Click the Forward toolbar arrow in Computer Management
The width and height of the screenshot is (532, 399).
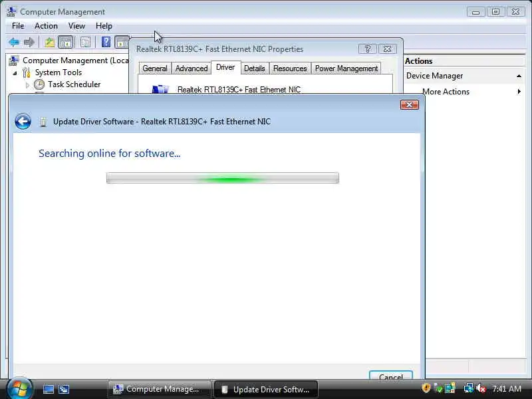pos(29,43)
